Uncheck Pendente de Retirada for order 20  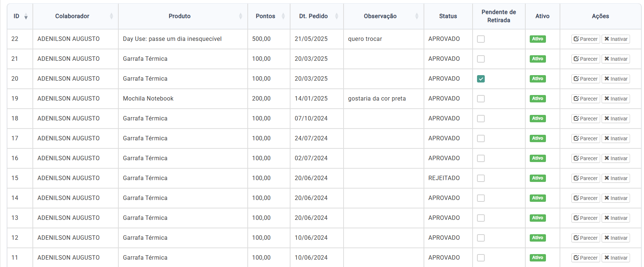(481, 79)
